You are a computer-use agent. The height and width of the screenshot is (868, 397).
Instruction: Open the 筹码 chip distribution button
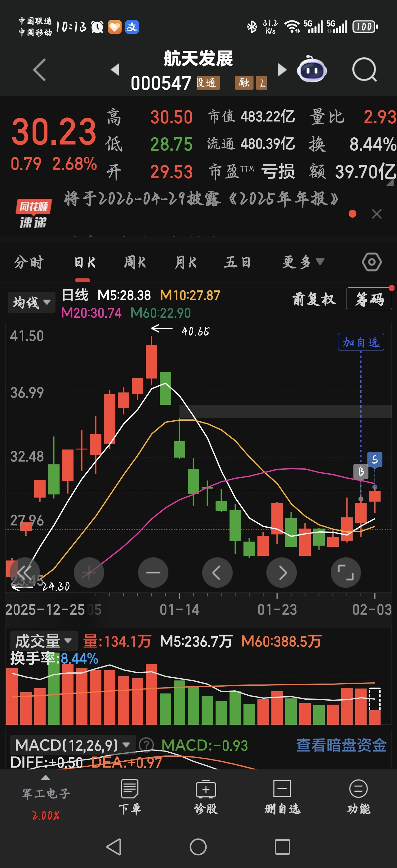369,299
